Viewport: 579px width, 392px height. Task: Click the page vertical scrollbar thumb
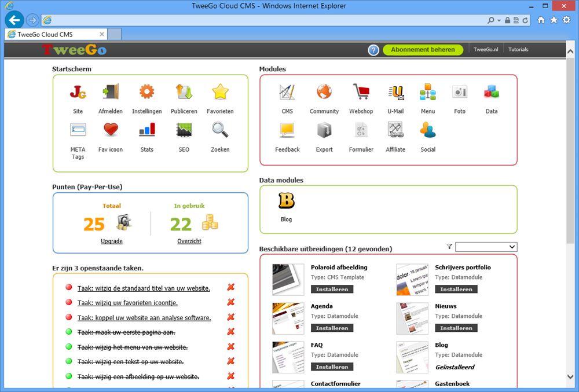(x=570, y=151)
